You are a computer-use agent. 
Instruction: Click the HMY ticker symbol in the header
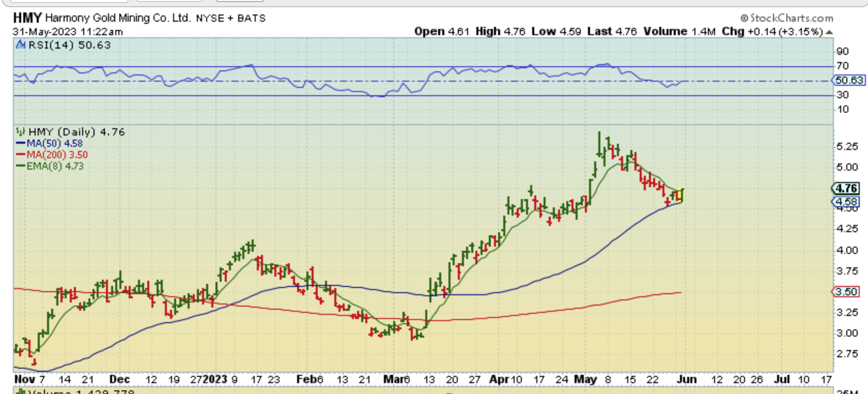tap(27, 18)
